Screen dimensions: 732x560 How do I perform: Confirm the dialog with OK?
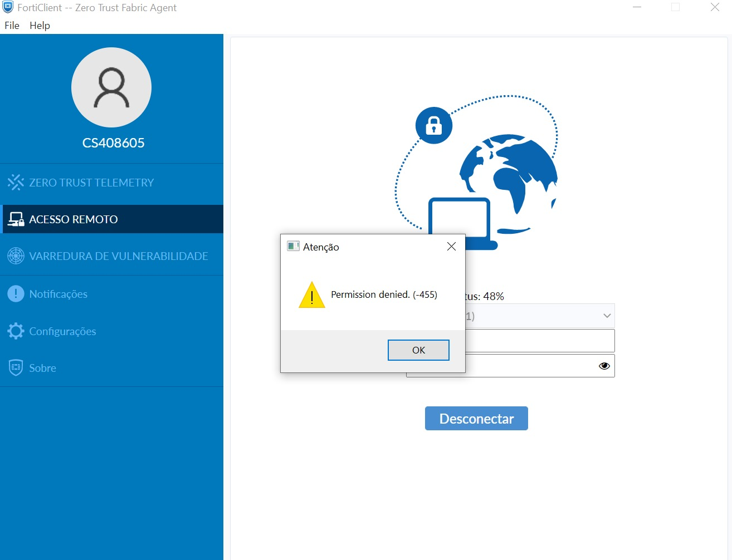[x=418, y=350]
